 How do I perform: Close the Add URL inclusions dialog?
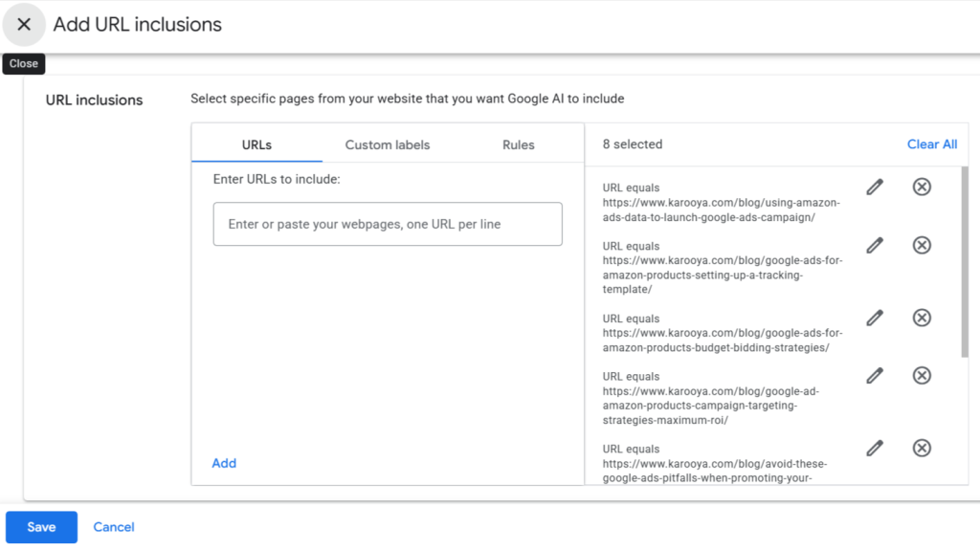24,25
